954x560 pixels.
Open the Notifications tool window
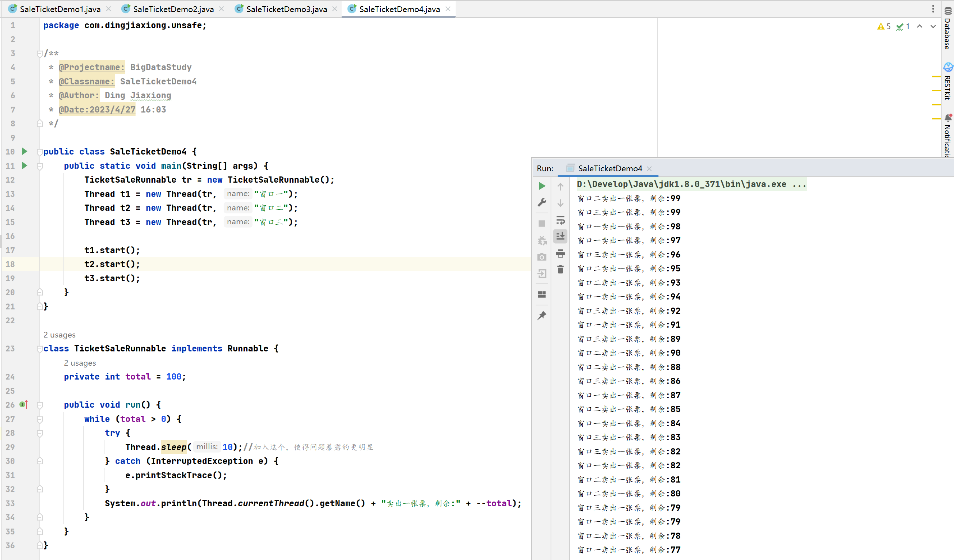tap(948, 136)
